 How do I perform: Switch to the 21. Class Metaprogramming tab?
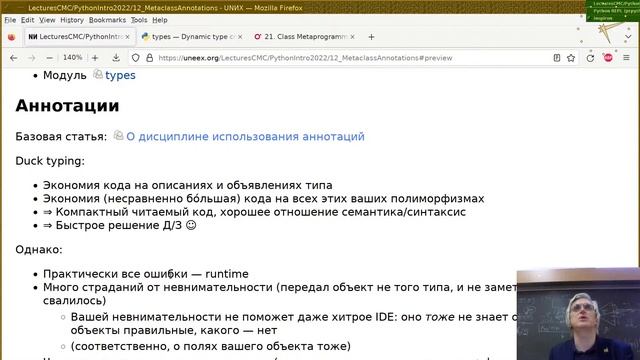pyautogui.click(x=304, y=37)
